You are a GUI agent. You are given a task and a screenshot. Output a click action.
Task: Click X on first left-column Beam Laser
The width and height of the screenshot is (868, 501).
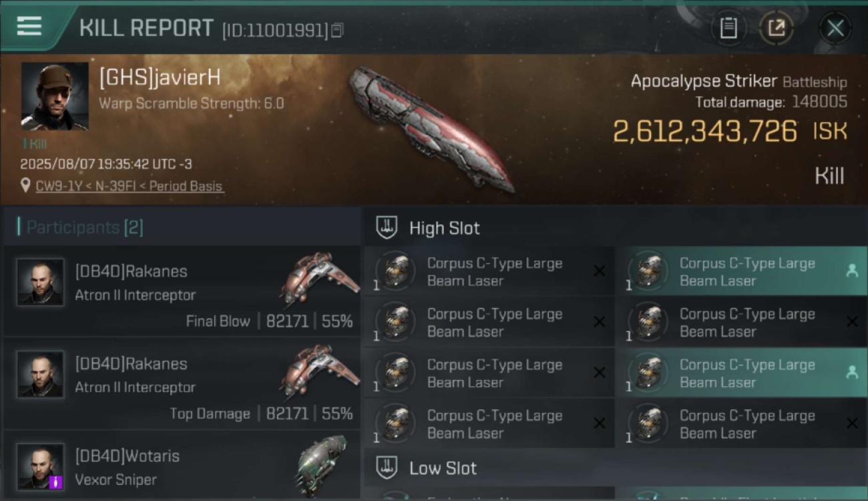point(600,271)
